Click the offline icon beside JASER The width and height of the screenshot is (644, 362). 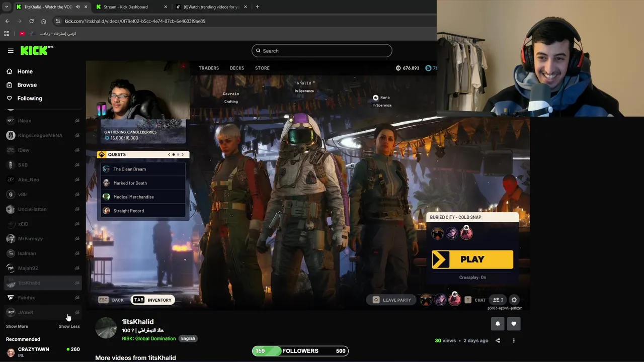77,312
